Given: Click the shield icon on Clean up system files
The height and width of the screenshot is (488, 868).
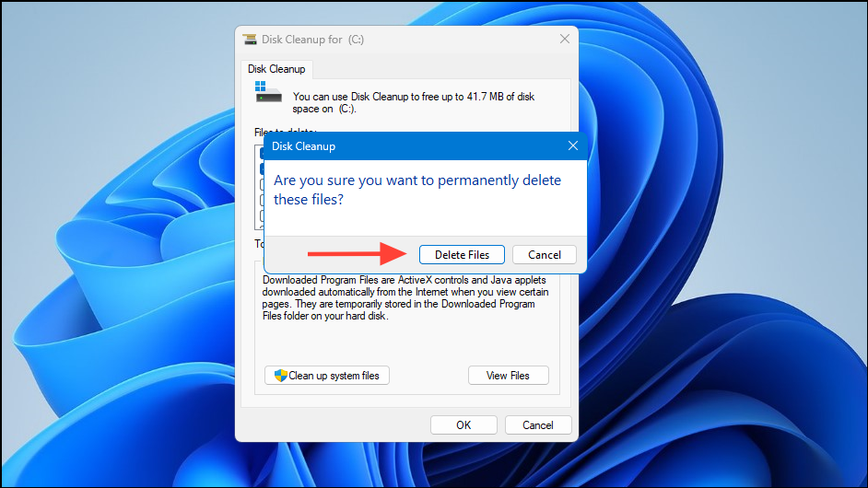Looking at the screenshot, I should click(281, 375).
